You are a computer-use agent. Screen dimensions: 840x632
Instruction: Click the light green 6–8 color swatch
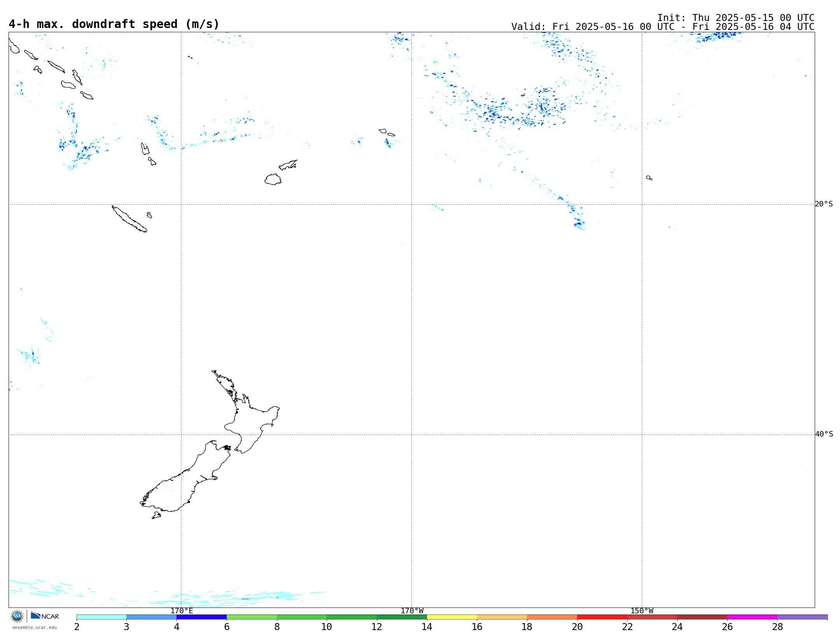coord(252,617)
